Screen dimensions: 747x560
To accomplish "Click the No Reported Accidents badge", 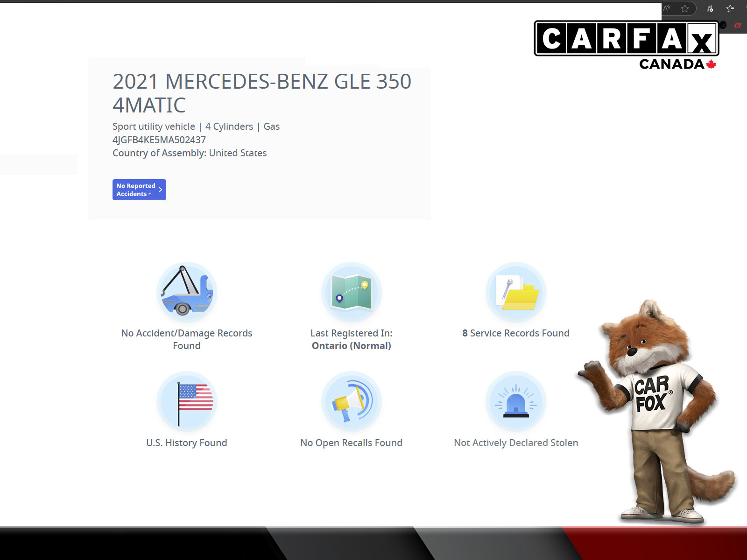I will 139,189.
